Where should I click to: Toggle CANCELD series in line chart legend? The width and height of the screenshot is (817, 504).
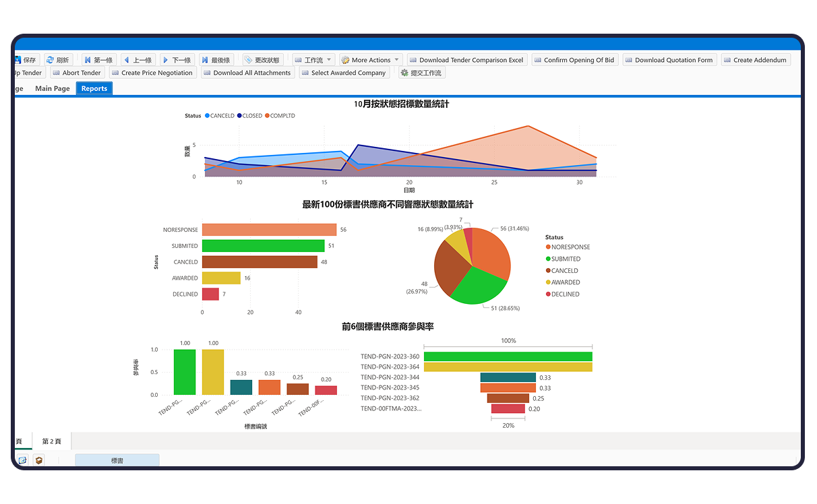pyautogui.click(x=220, y=116)
